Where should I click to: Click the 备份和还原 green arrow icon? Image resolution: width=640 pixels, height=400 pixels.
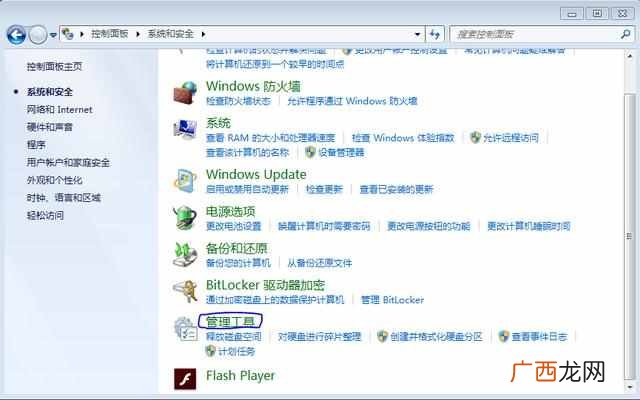point(185,254)
